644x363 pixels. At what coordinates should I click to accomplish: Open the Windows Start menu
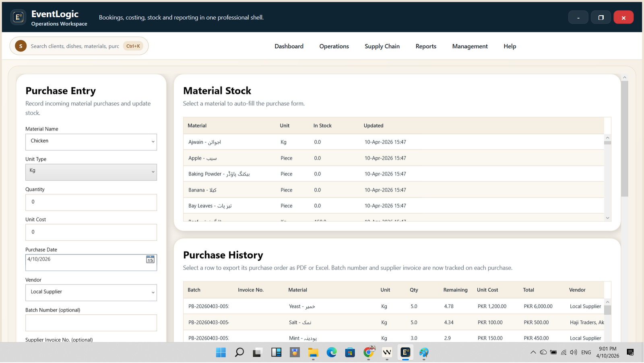pos(221,352)
